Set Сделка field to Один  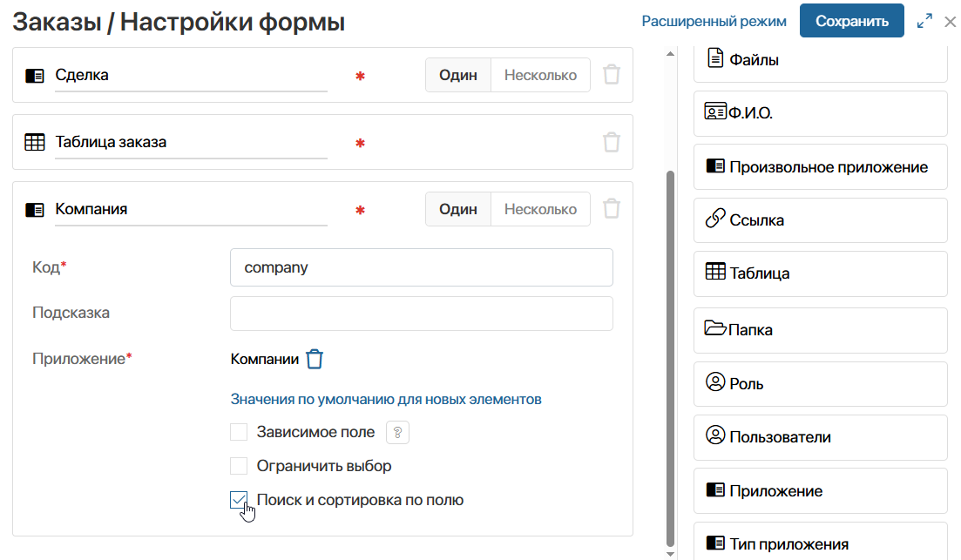point(457,75)
